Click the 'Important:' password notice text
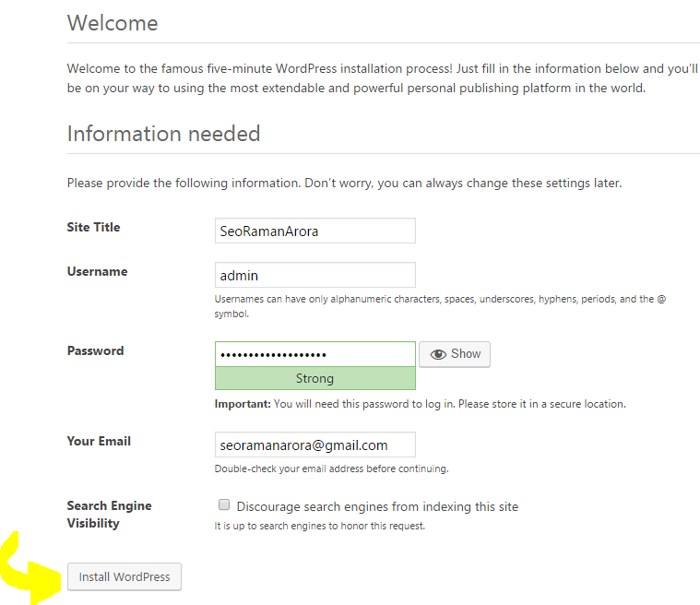 click(420, 404)
